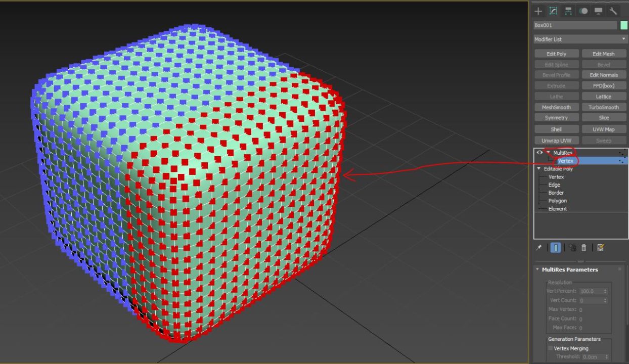
Task: Click the Utilities wrench icon
Action: point(613,11)
